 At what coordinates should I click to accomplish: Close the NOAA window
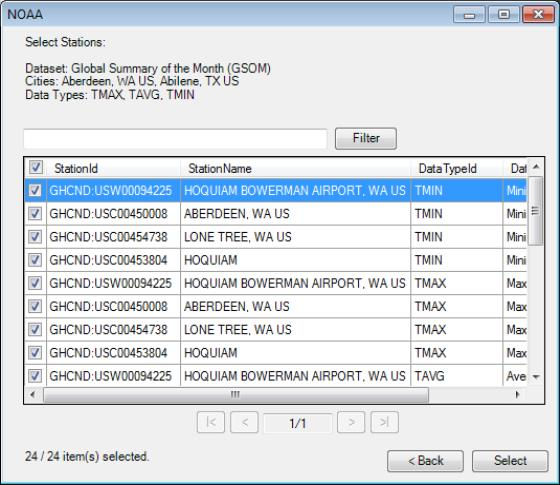(x=538, y=15)
